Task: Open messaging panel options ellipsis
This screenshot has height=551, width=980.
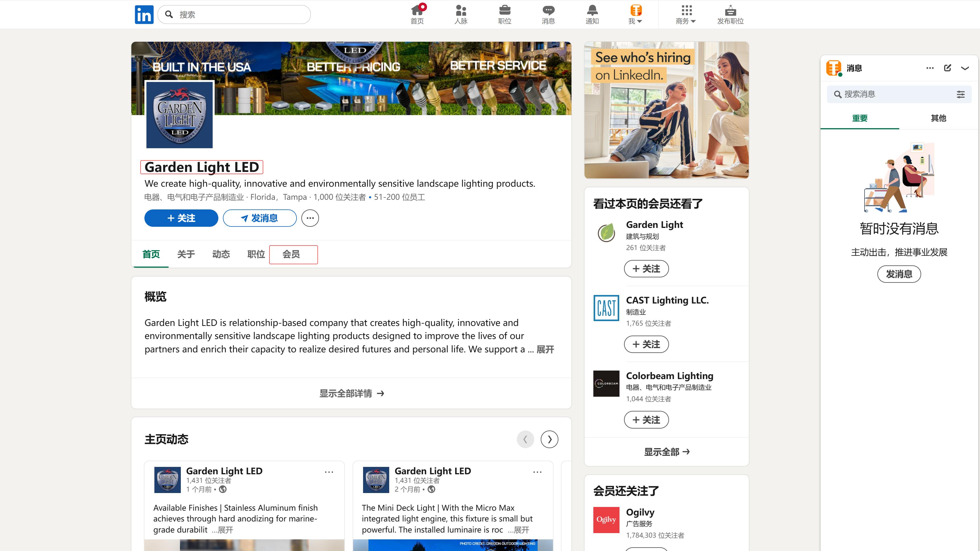Action: tap(930, 68)
